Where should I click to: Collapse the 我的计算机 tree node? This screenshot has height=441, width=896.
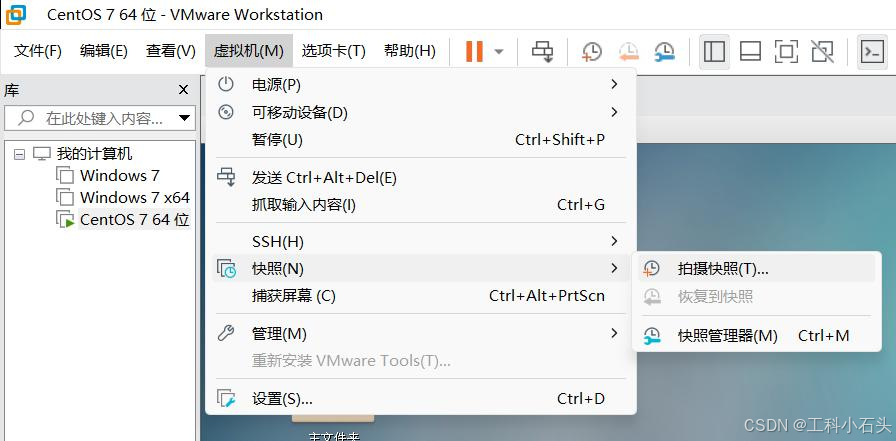click(x=19, y=154)
